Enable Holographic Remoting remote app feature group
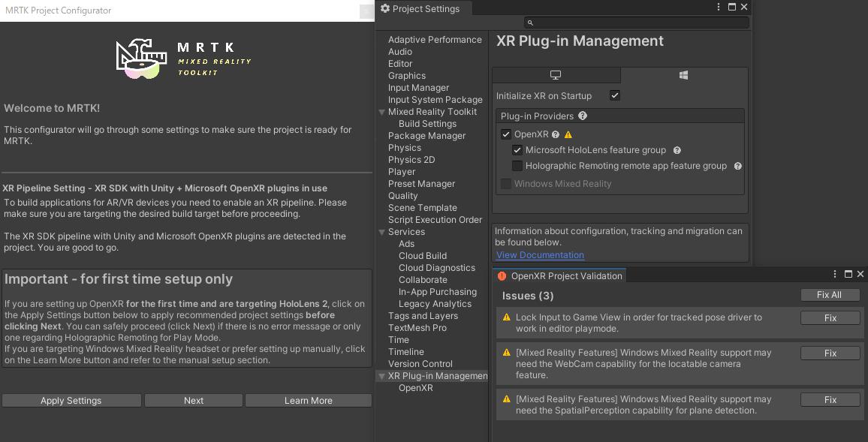This screenshot has width=868, height=442. pyautogui.click(x=517, y=166)
